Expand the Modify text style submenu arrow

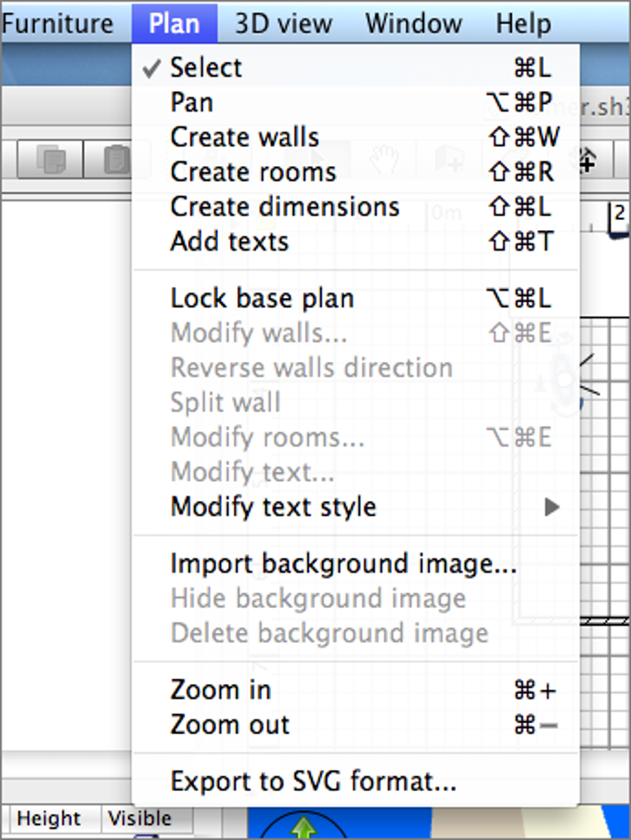[552, 508]
